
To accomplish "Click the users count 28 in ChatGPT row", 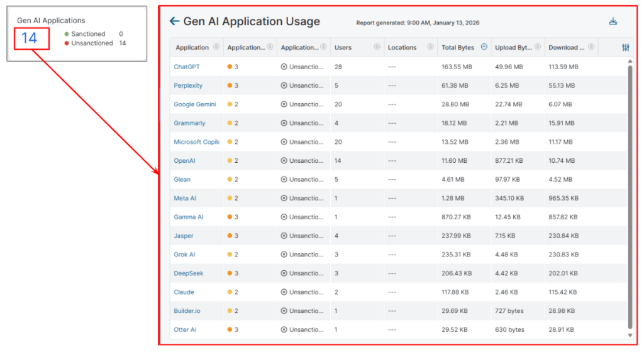I will tap(338, 67).
